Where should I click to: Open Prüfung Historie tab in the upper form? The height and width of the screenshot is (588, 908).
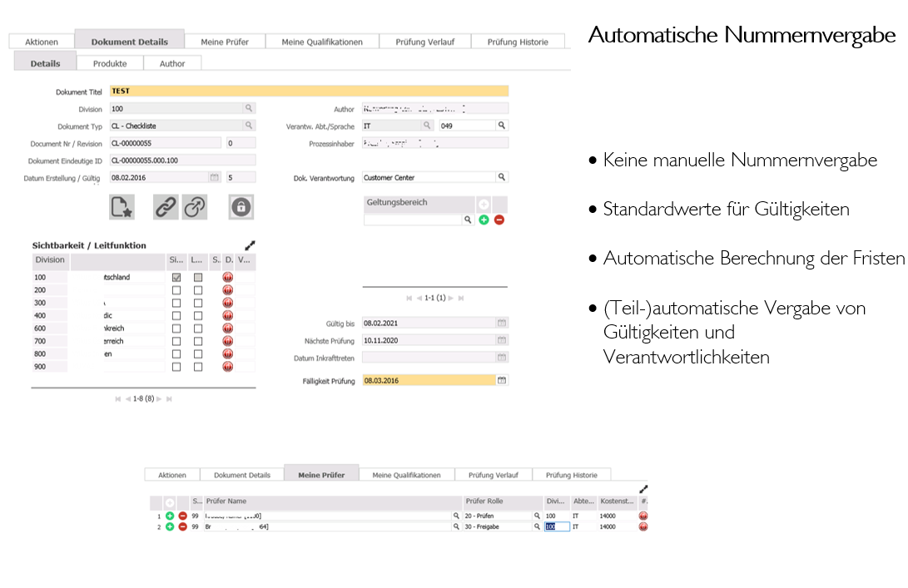[x=518, y=42]
